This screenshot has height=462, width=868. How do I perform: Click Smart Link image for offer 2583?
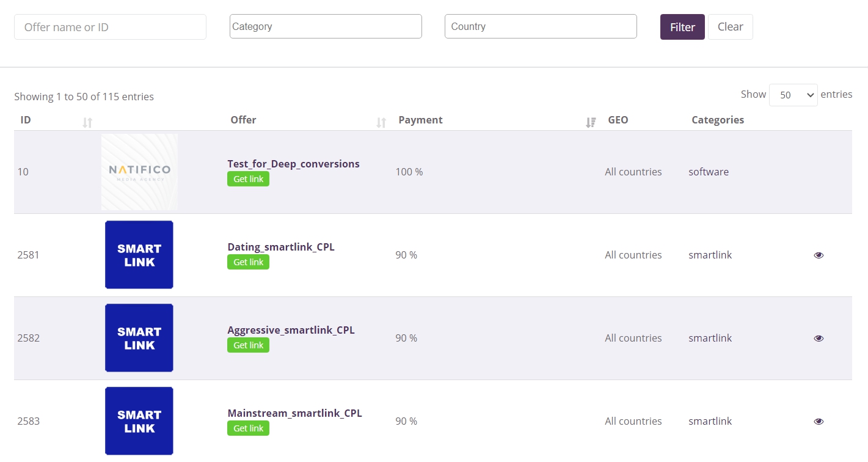(139, 421)
